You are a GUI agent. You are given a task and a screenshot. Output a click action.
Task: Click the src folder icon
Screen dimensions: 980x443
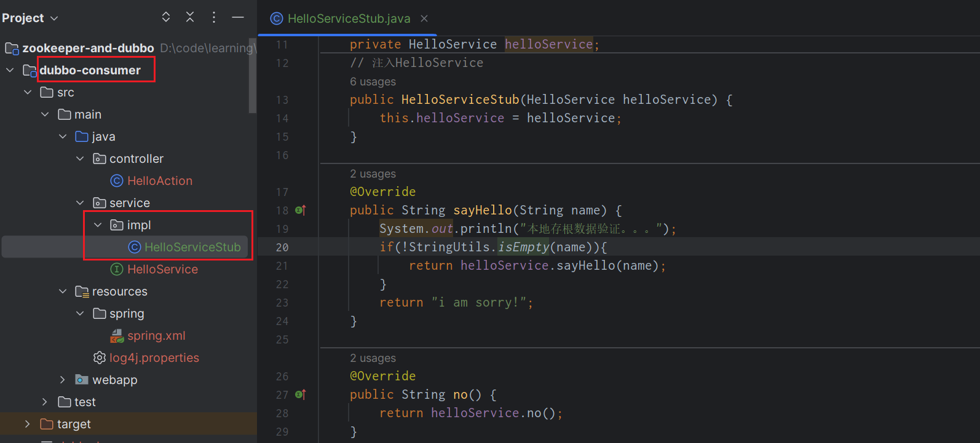(x=47, y=92)
